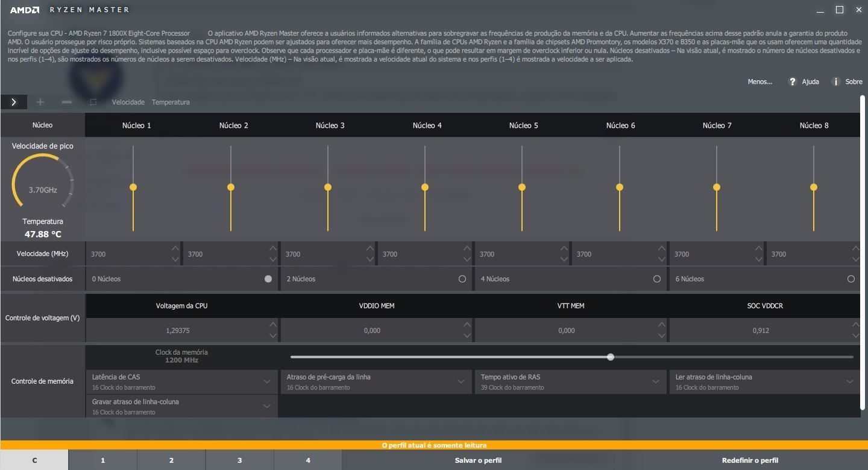Viewport: 868px width, 470px height.
Task: Decrease Núcleo 7 speed with down arrow
Action: coord(759,259)
